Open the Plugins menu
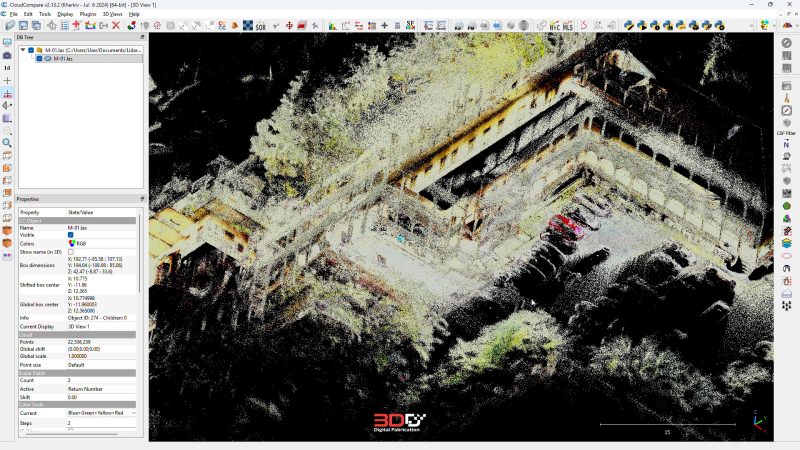Viewport: 800px width, 450px height. [88, 14]
